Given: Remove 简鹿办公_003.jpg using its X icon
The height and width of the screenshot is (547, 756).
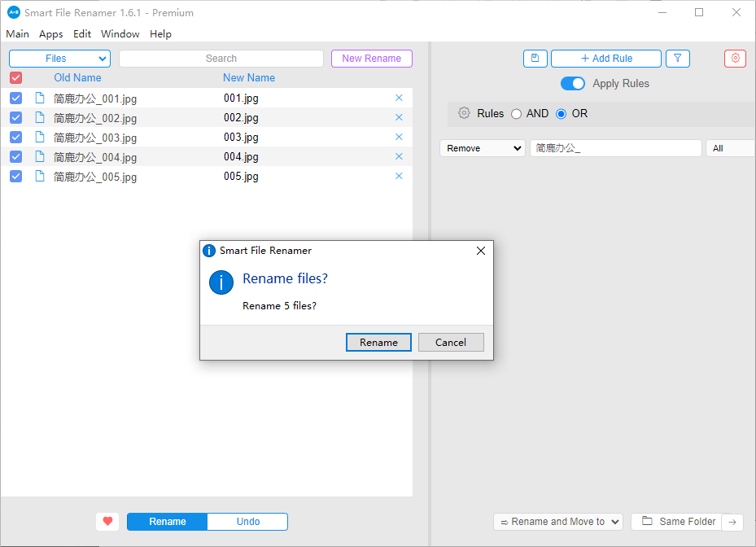Looking at the screenshot, I should [x=399, y=137].
